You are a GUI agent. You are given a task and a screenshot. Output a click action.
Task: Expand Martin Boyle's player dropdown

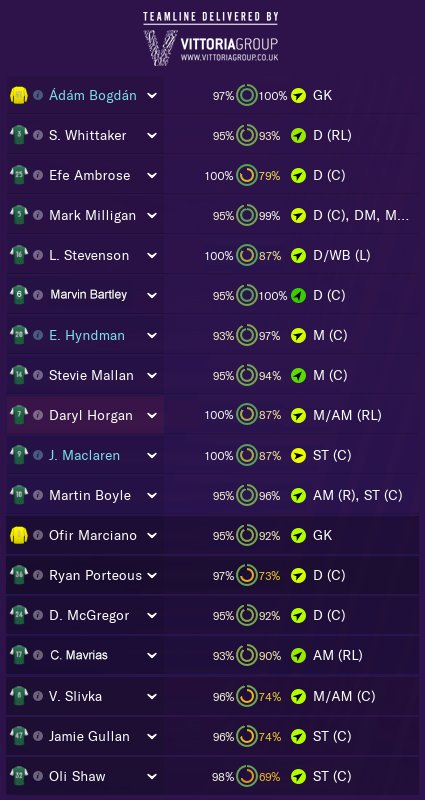152,495
